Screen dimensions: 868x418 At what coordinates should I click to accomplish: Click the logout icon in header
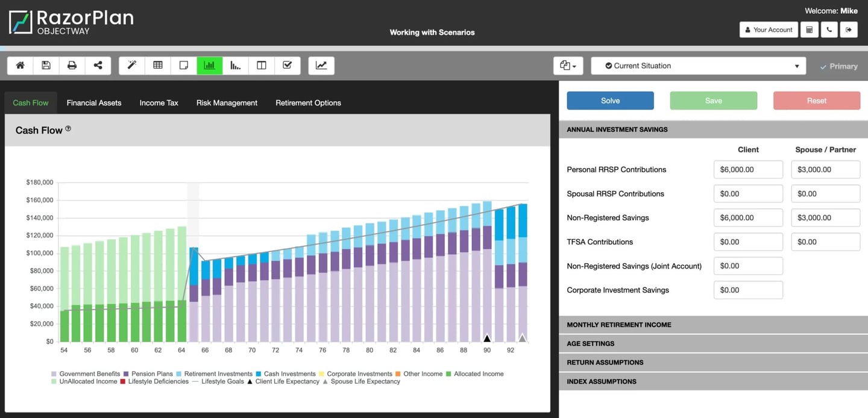pos(849,30)
